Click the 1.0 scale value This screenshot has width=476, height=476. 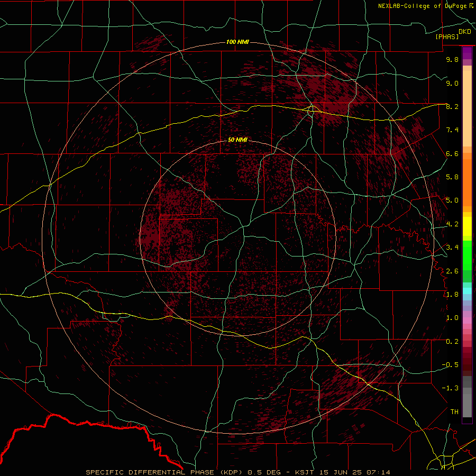click(x=452, y=318)
